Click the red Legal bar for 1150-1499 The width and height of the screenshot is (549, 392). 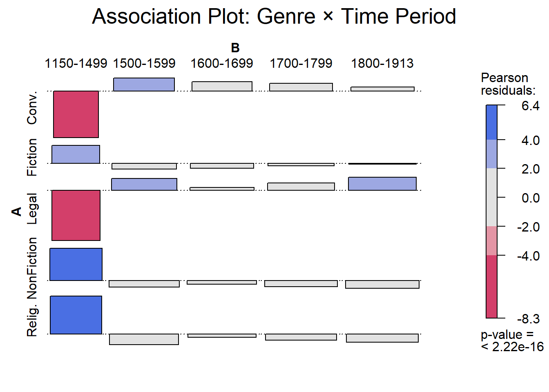coord(76,215)
